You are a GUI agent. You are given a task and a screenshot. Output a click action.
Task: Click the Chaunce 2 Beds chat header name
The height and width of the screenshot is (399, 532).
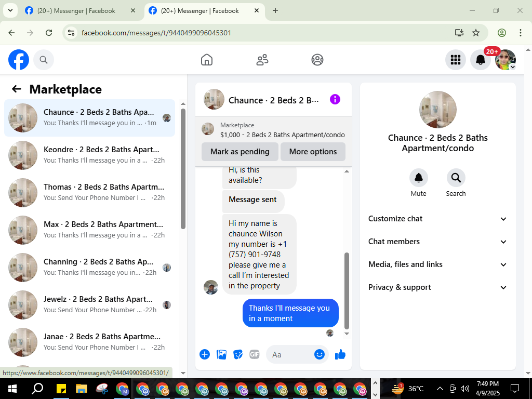pyautogui.click(x=273, y=100)
